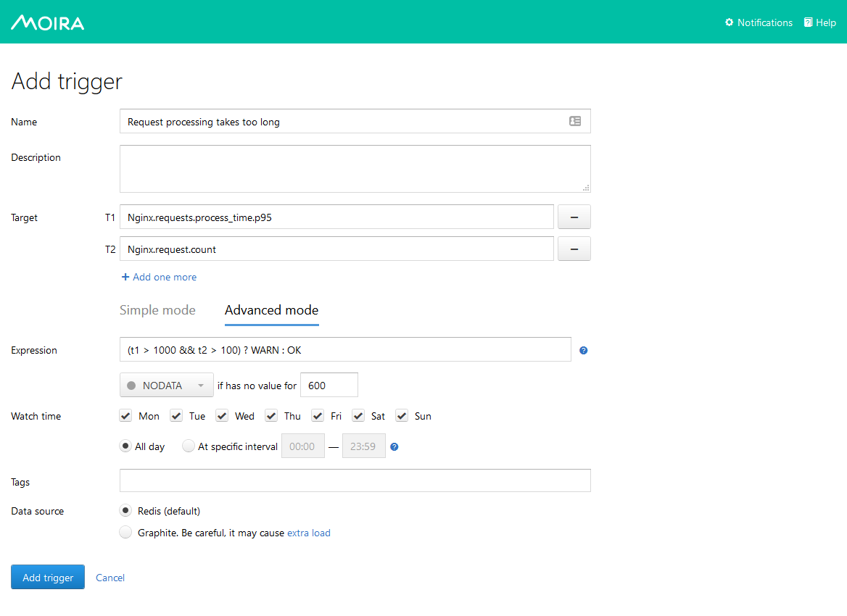Remove target T2 with minus button

point(574,249)
